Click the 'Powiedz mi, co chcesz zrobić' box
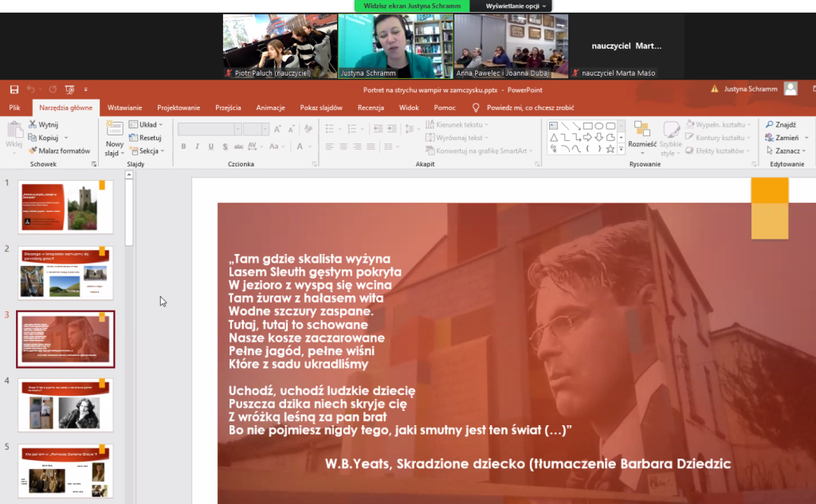 [x=530, y=107]
